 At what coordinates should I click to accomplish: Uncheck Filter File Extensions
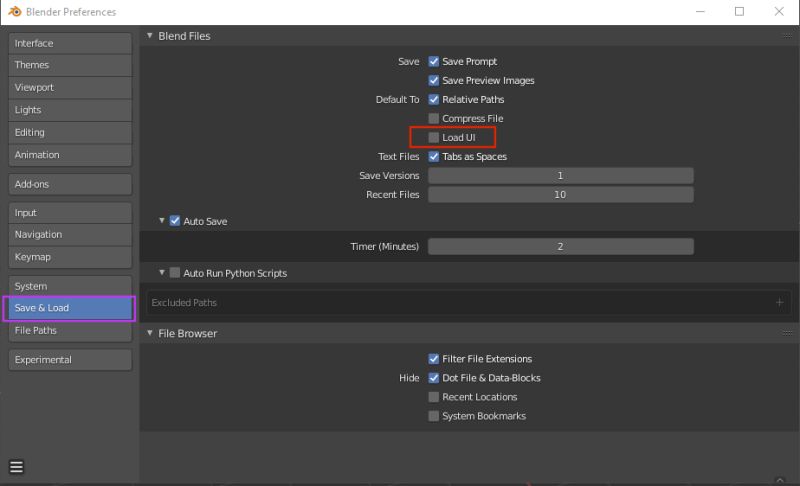tap(434, 359)
